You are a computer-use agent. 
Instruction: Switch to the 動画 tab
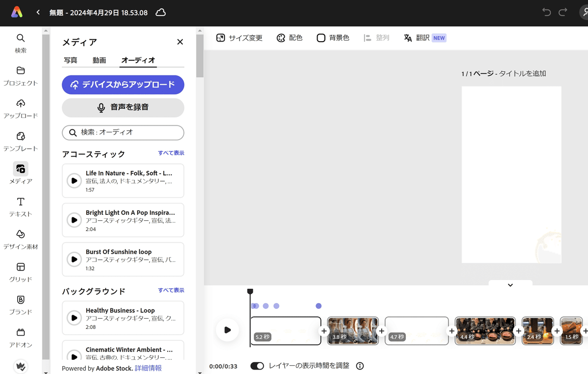[99, 60]
